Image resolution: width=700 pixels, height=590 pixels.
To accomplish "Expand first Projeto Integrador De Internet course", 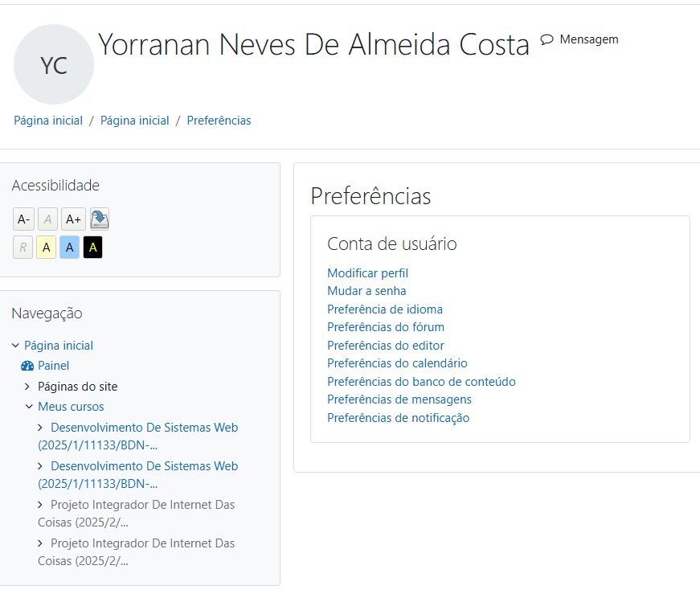I will [40, 505].
